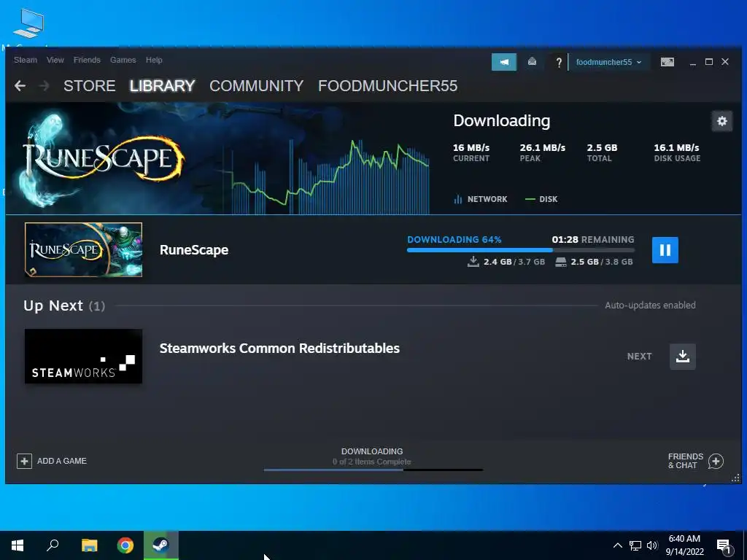Pause the RuneScape download

click(x=665, y=250)
